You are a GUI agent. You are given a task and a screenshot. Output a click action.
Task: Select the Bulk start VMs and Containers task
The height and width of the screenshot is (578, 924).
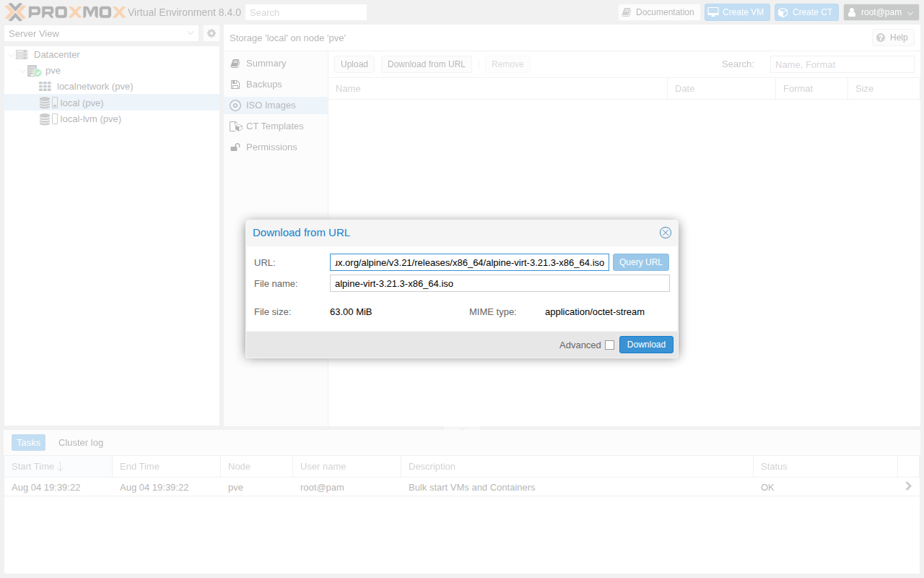462,487
